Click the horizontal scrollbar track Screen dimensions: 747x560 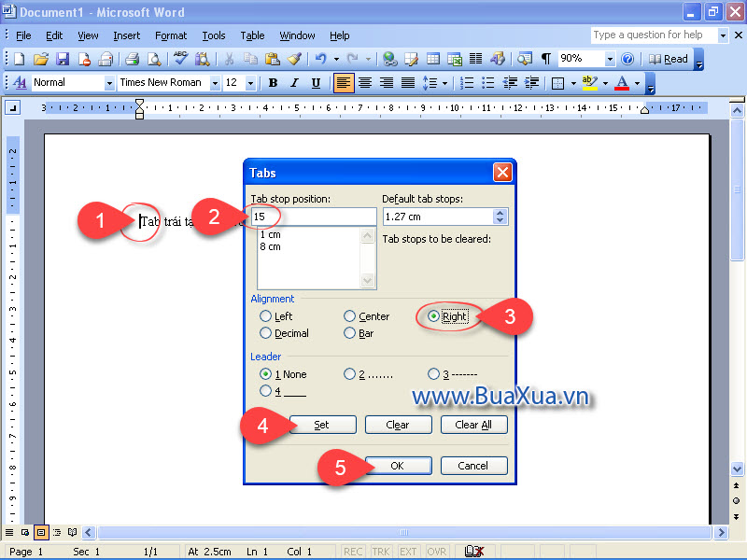404,532
